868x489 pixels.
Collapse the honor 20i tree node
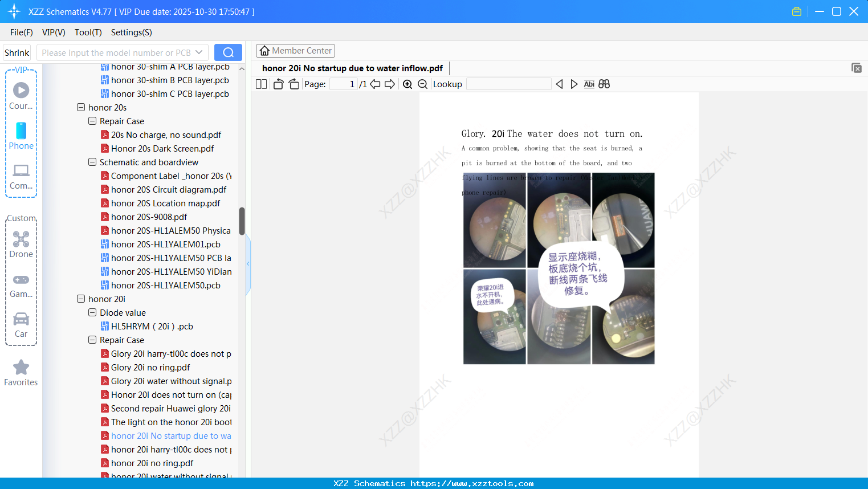[x=81, y=299]
